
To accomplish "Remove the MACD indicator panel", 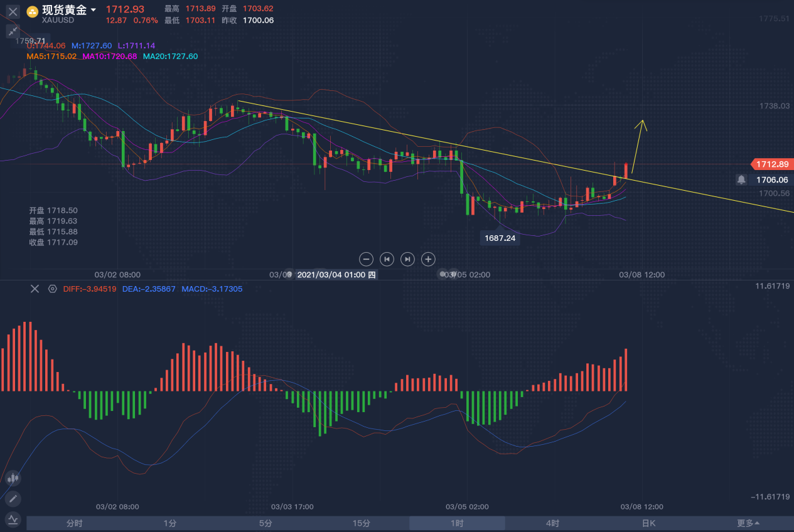I will pos(35,289).
